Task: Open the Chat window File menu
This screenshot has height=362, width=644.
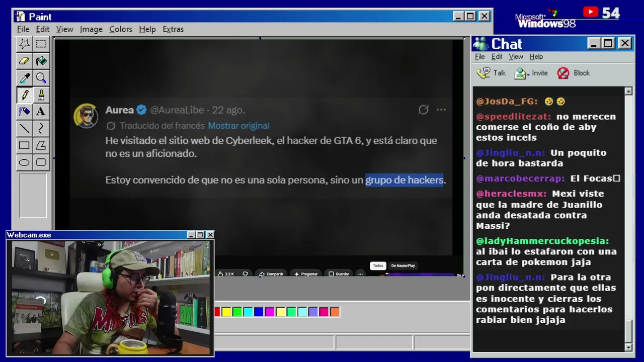Action: click(480, 57)
